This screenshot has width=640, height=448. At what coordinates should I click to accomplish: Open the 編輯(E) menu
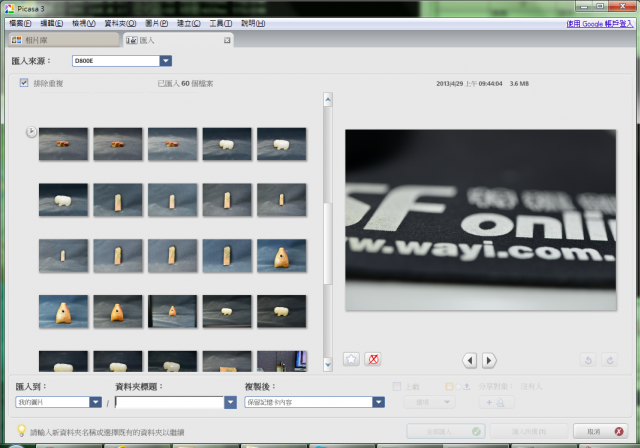pyautogui.click(x=52, y=23)
